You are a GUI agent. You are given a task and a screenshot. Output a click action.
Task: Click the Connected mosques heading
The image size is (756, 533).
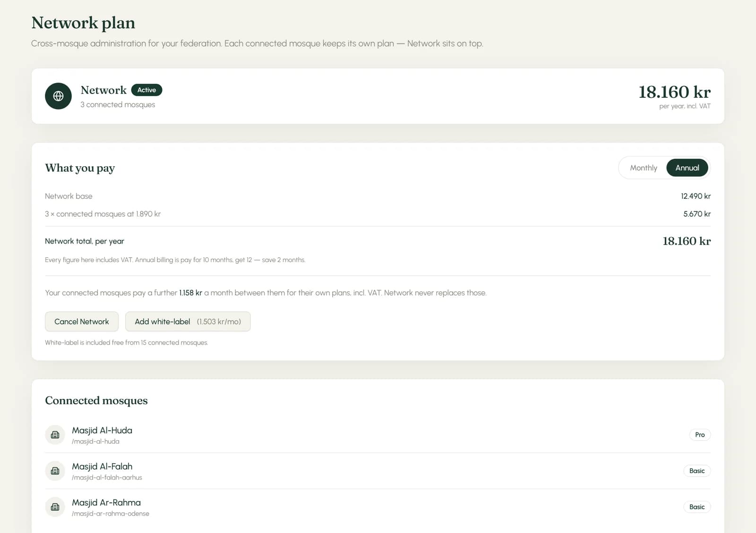(96, 400)
